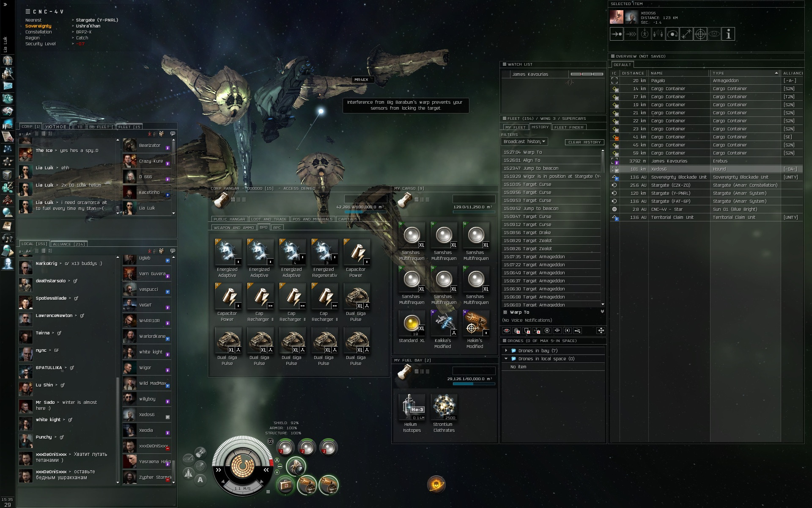Activate the first Sansha mining laser module on HUD
This screenshot has height=508, width=812.
pyautogui.click(x=285, y=447)
